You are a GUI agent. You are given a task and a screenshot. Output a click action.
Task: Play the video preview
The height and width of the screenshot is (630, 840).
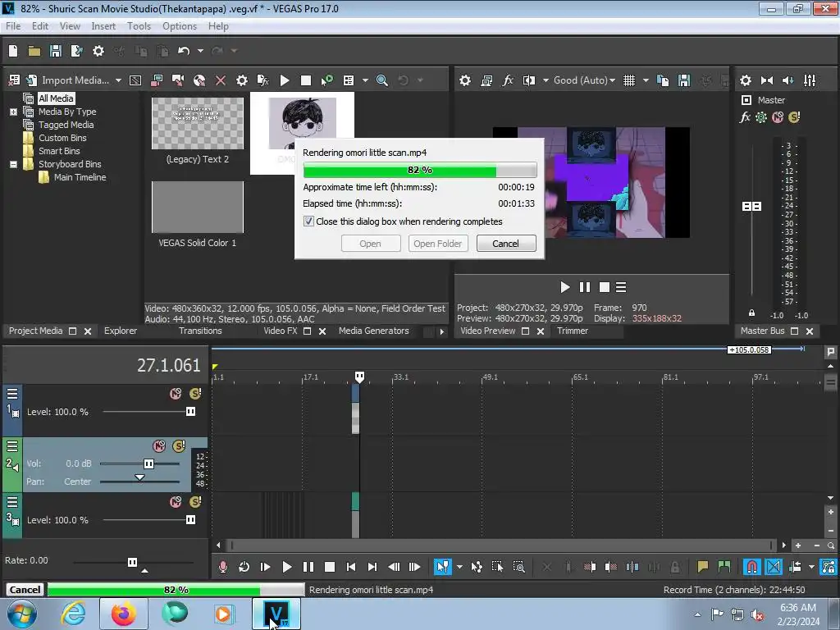click(564, 288)
